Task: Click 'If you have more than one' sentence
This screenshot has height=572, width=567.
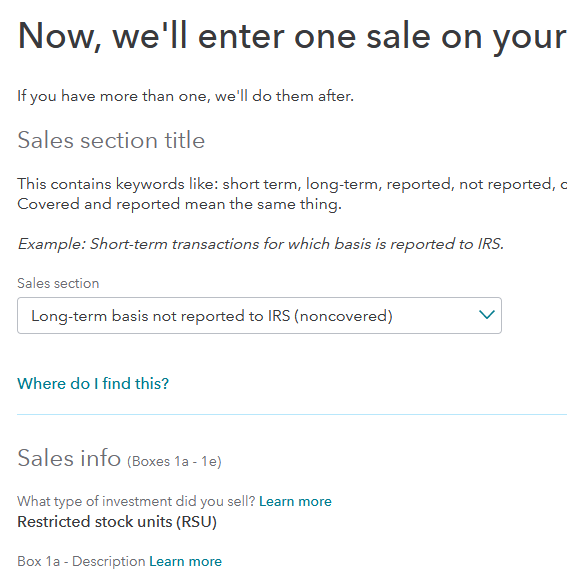Action: pyautogui.click(x=185, y=96)
